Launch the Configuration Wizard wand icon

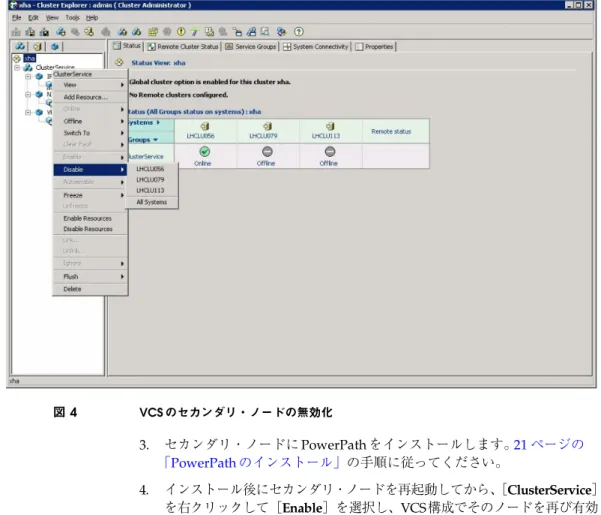pos(195,32)
